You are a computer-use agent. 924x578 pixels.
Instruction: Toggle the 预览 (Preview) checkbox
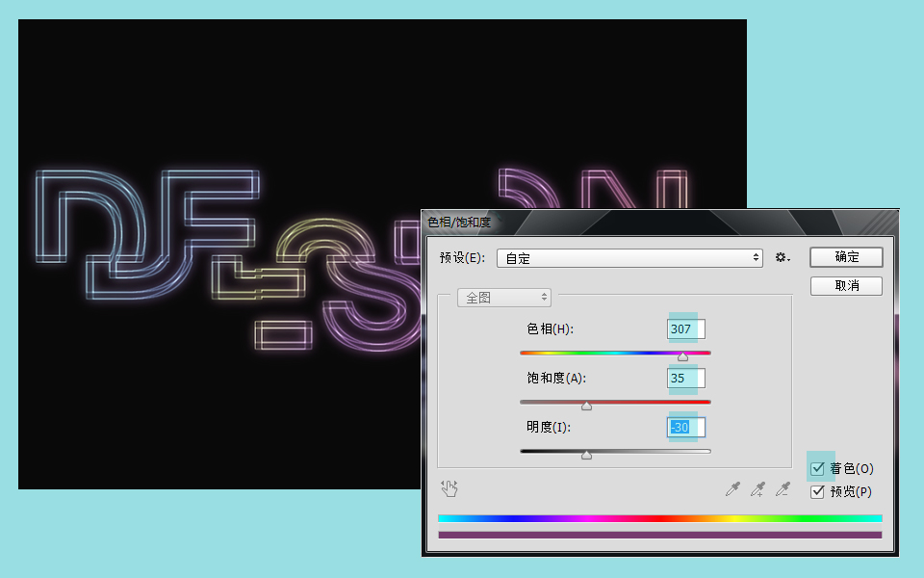(817, 492)
